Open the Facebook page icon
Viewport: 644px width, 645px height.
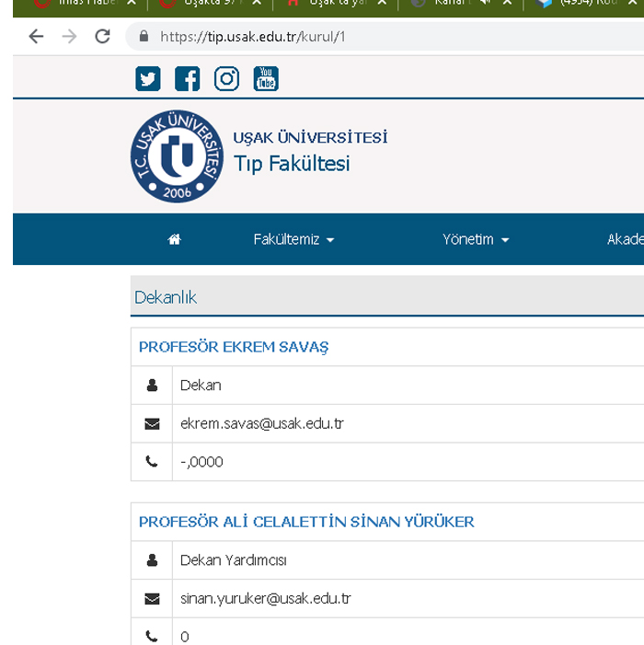187,79
